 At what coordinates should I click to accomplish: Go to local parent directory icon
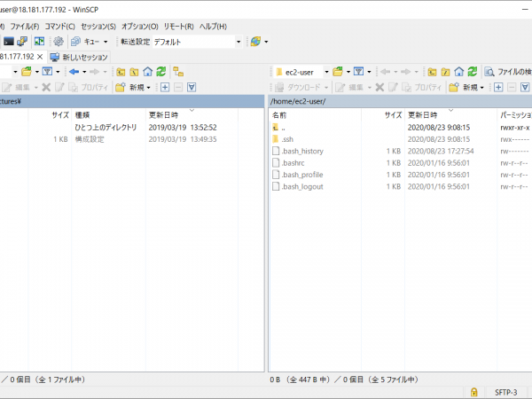[121, 72]
